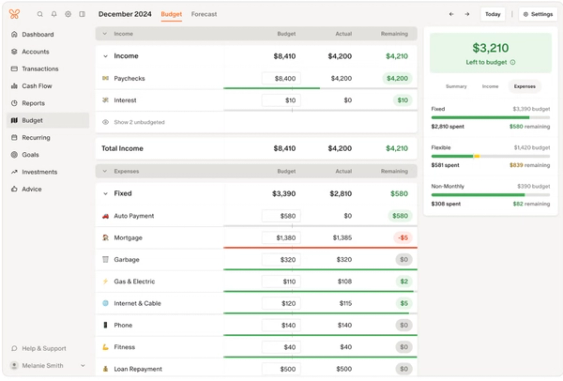The image size is (563, 381).
Task: Click the search icon in the top bar
Action: pos(40,14)
